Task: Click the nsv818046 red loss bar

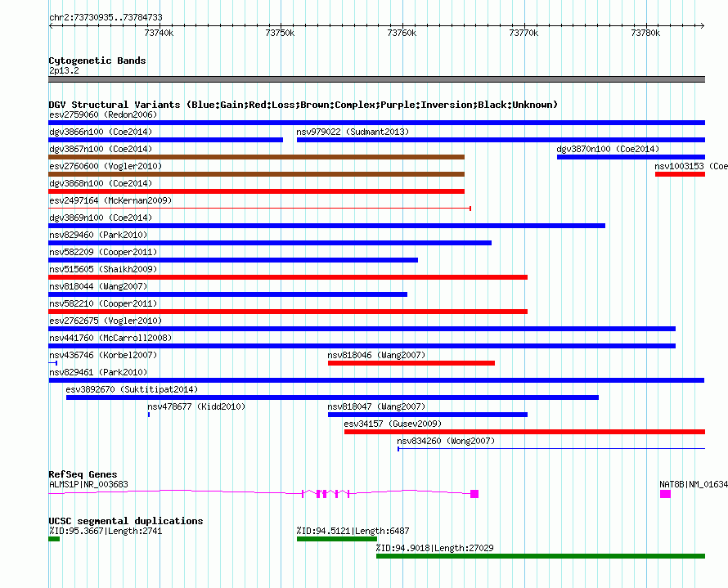Action: [x=411, y=363]
